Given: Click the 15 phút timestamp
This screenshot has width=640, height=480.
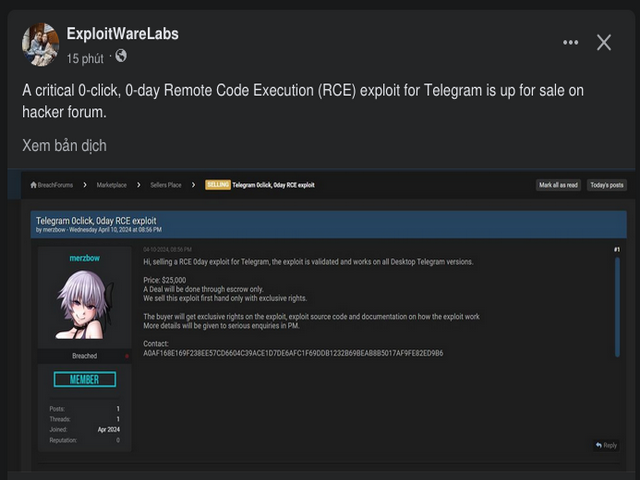Looking at the screenshot, I should (85, 58).
